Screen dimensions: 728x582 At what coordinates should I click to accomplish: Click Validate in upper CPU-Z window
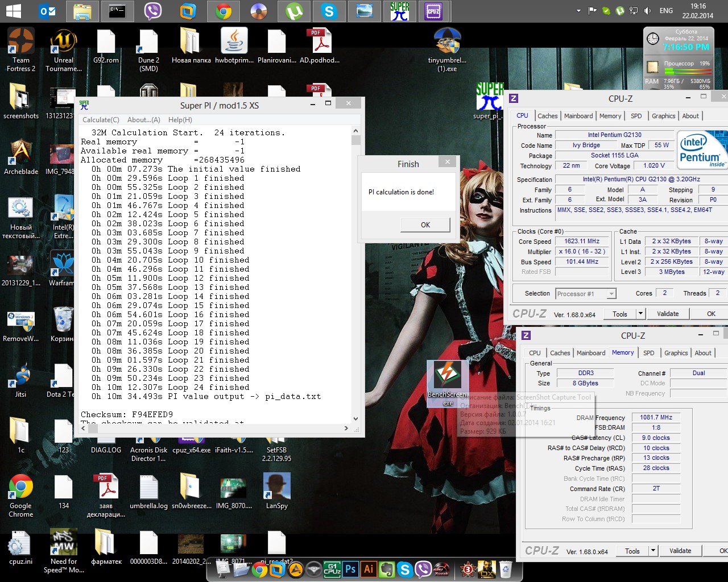coord(668,314)
